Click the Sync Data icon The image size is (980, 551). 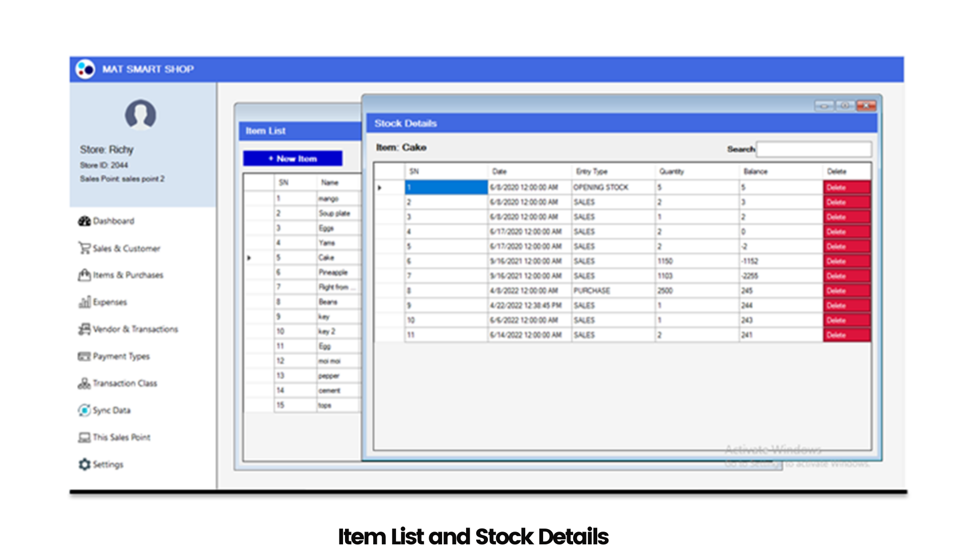(84, 410)
